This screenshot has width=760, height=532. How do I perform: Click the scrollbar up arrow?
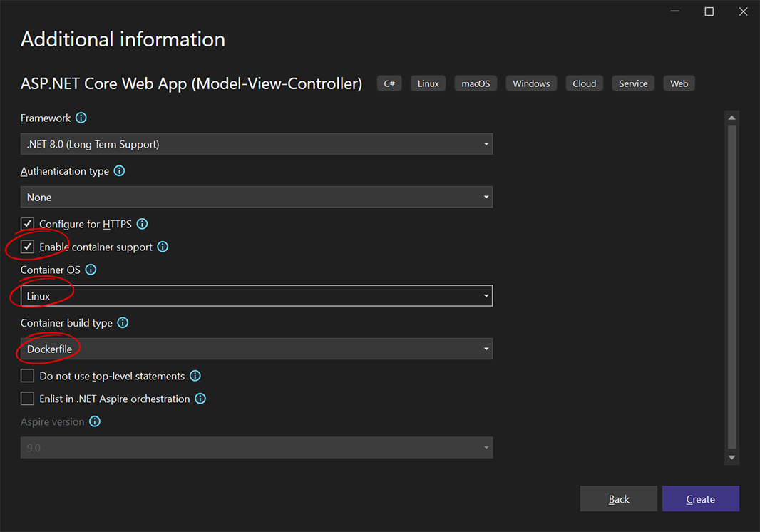click(732, 118)
